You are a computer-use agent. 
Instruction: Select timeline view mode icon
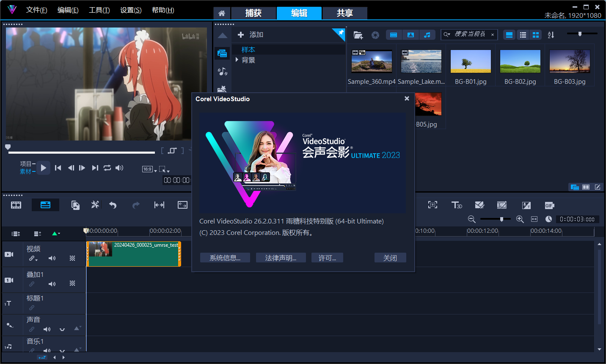tap(45, 205)
